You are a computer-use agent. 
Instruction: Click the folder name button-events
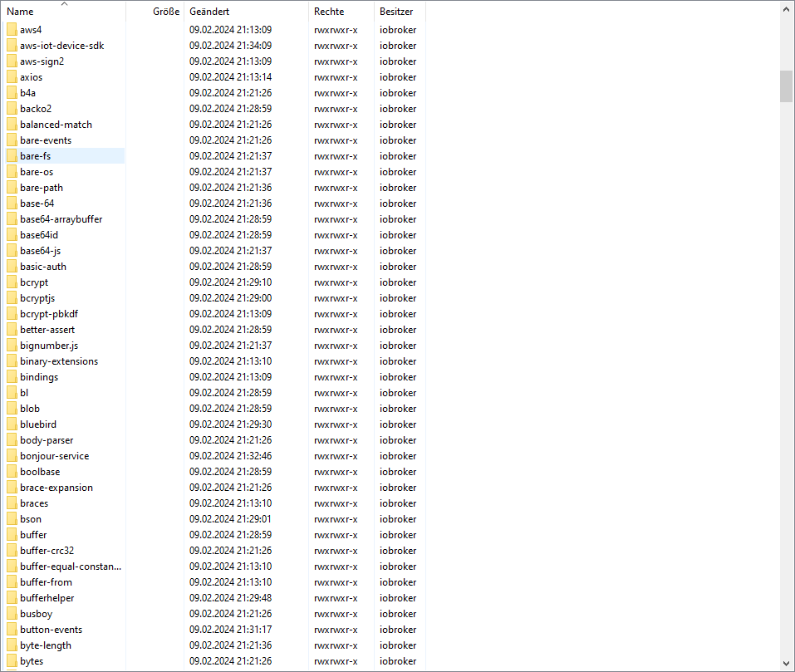52,630
